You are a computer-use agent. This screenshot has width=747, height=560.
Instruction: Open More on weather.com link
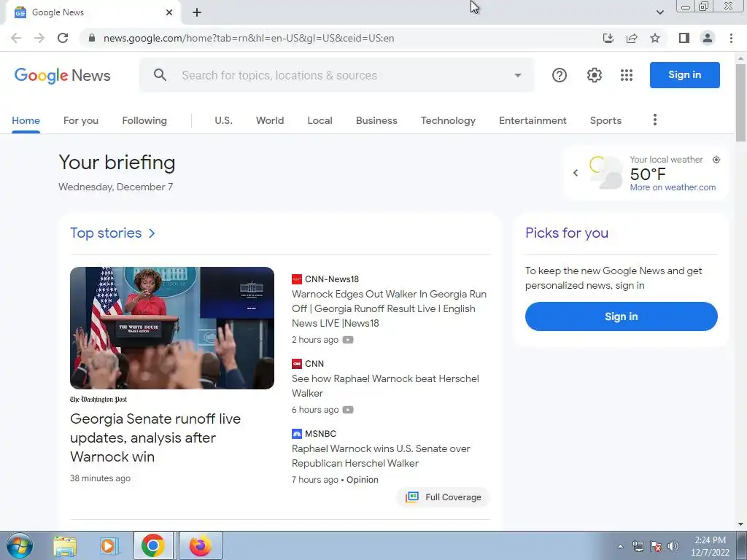coord(673,187)
